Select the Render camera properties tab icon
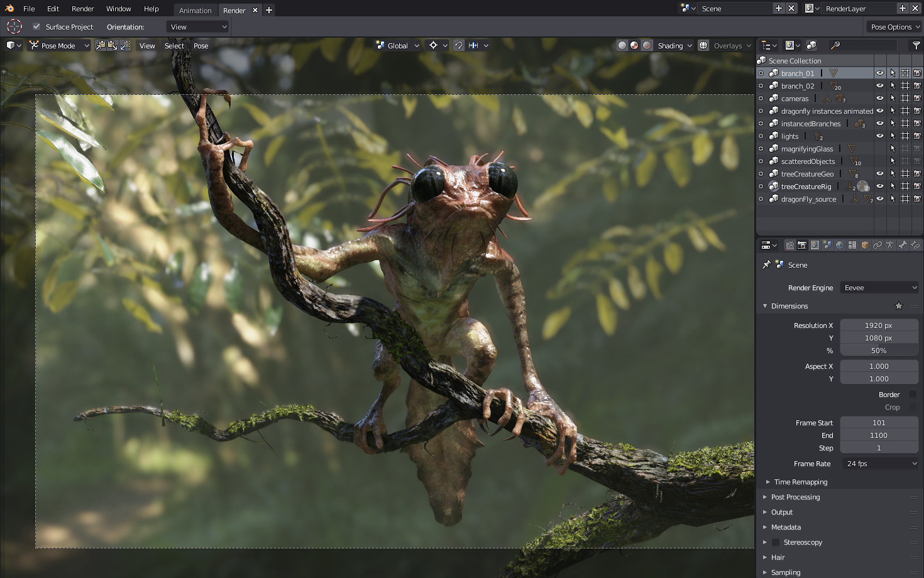This screenshot has height=578, width=924. [802, 245]
